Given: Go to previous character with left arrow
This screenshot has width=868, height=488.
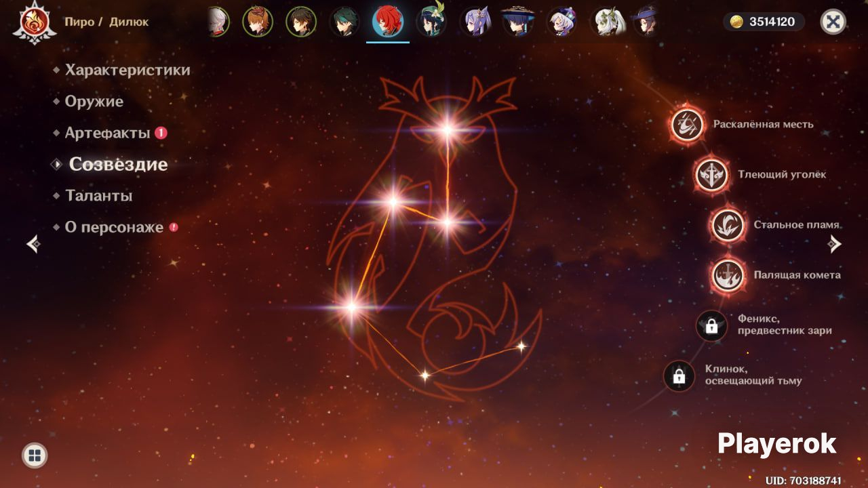Looking at the screenshot, I should pos(33,244).
